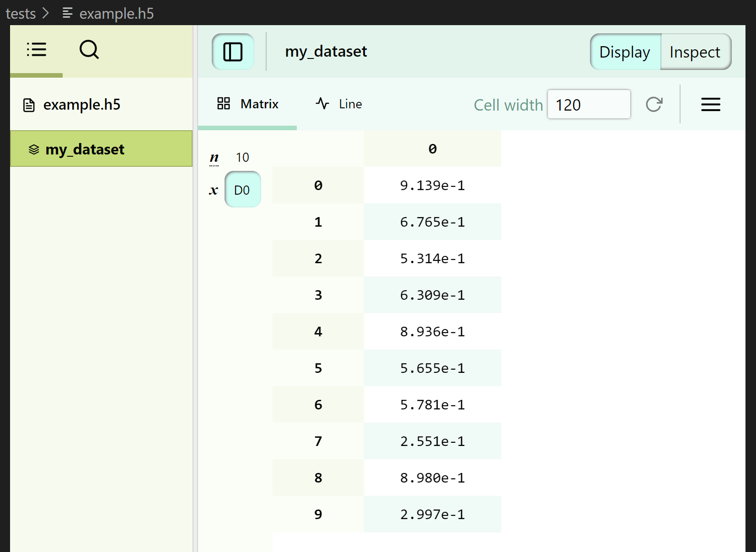Click the dimension size value 10
The image size is (756, 552).
coord(242,157)
